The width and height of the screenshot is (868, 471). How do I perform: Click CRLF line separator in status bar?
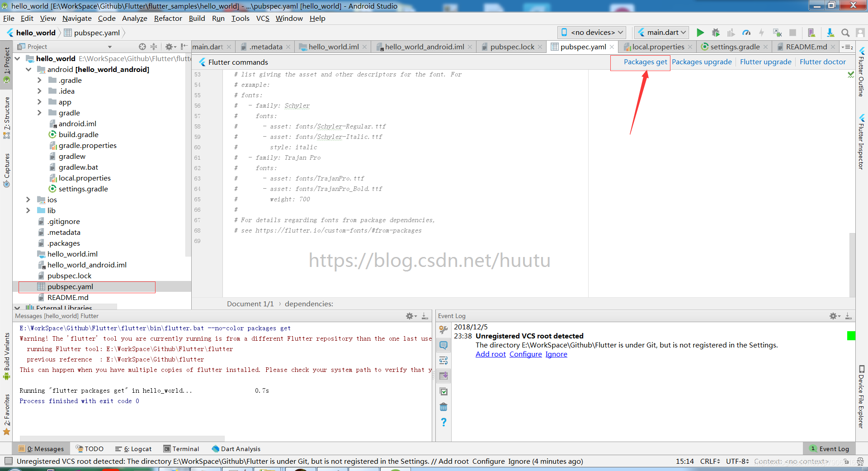click(710, 461)
